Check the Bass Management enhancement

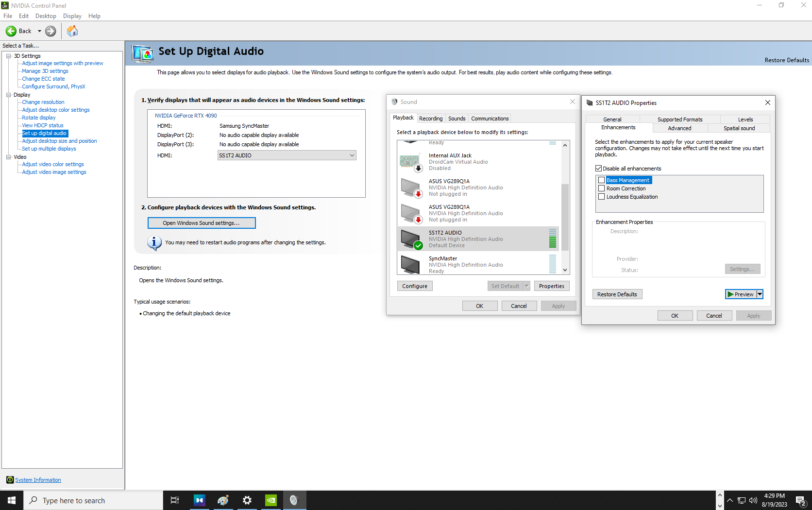click(601, 180)
